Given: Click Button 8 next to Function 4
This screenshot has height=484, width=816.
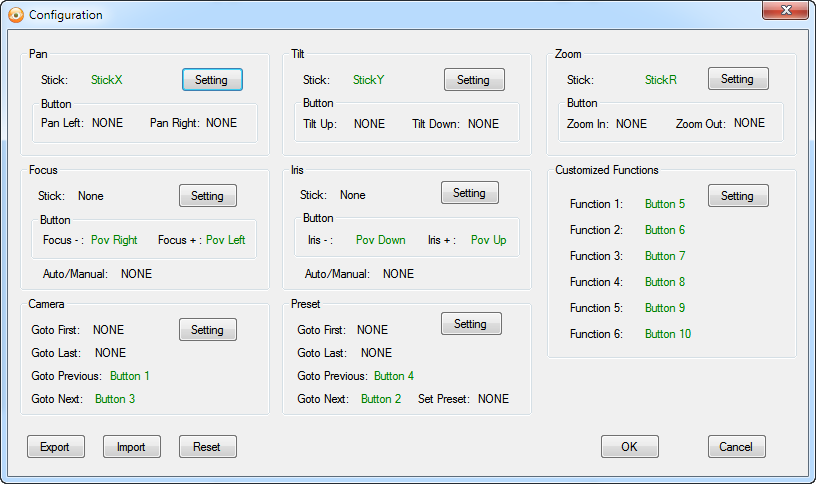Looking at the screenshot, I should coord(665,282).
